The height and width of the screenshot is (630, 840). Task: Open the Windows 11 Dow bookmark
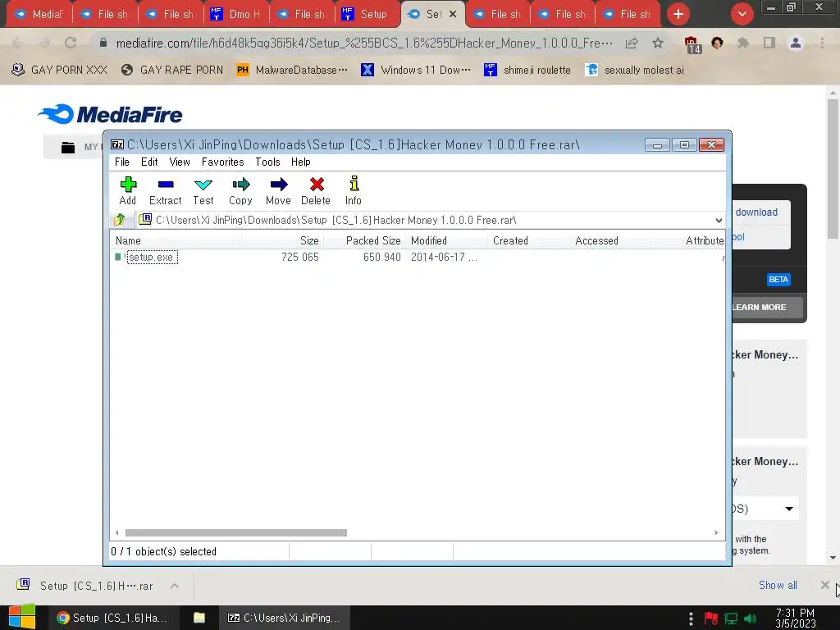pyautogui.click(x=416, y=70)
